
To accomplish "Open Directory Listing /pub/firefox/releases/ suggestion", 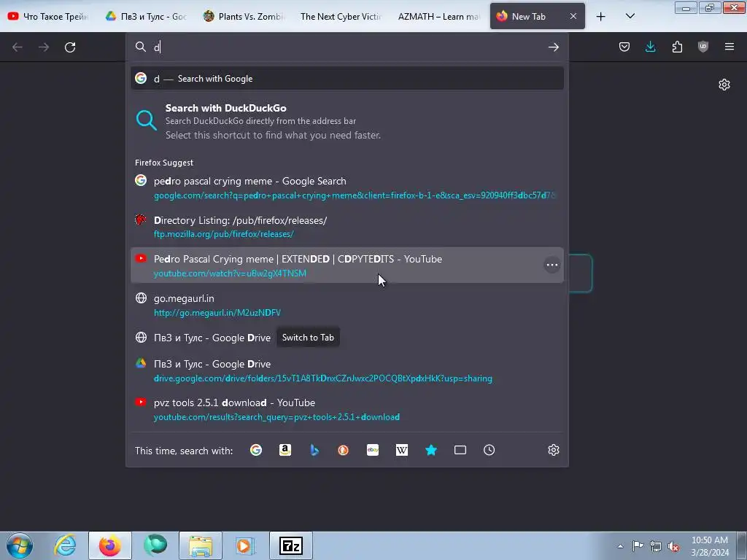I will (347, 227).
